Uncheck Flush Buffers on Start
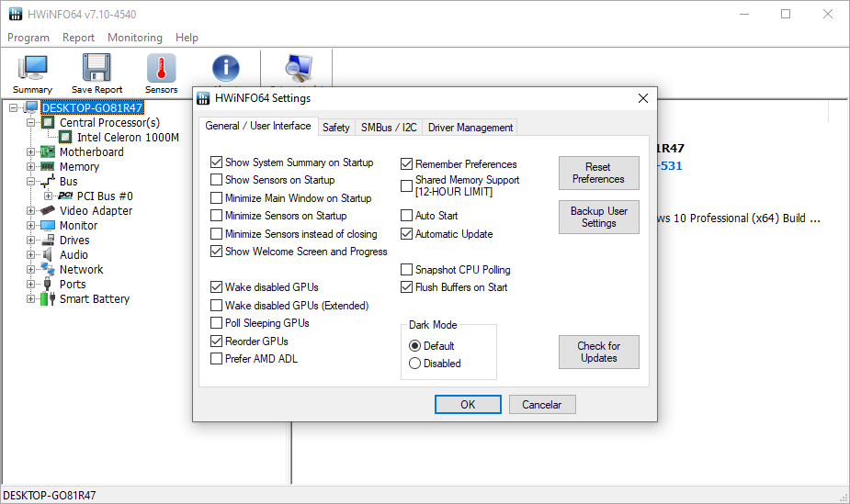Screen dimensions: 850x504 coord(406,286)
